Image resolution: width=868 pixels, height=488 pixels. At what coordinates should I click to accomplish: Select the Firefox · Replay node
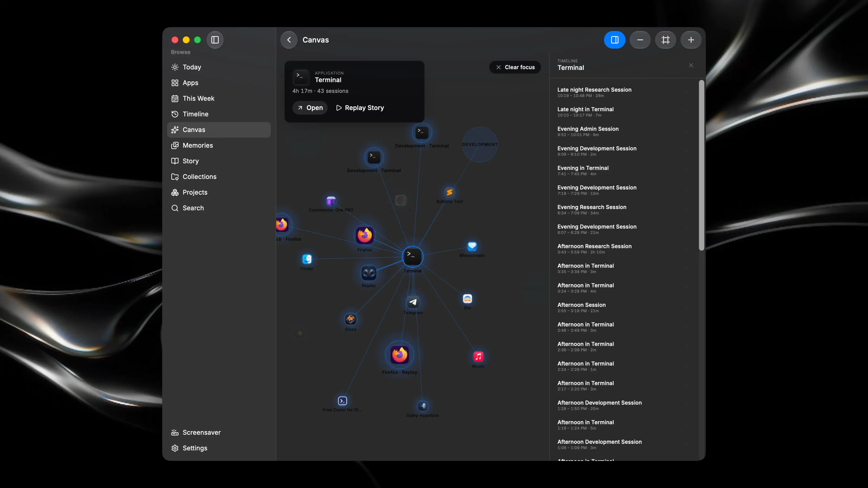pos(400,355)
